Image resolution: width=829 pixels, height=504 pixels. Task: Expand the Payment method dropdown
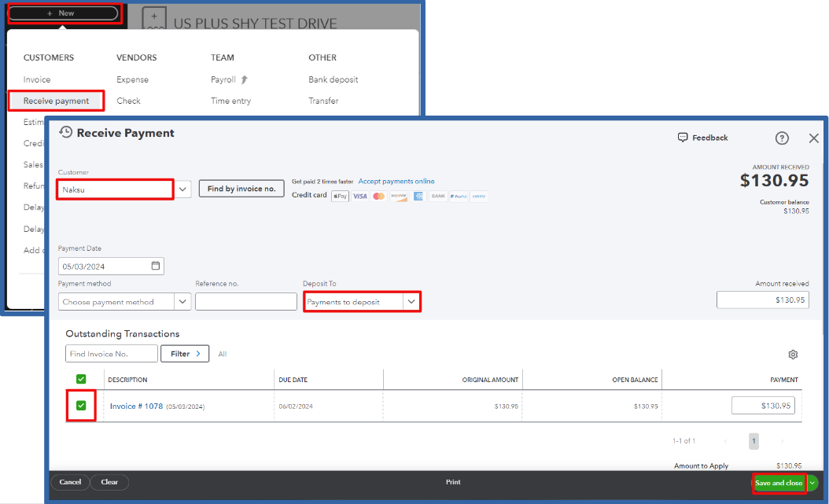182,301
